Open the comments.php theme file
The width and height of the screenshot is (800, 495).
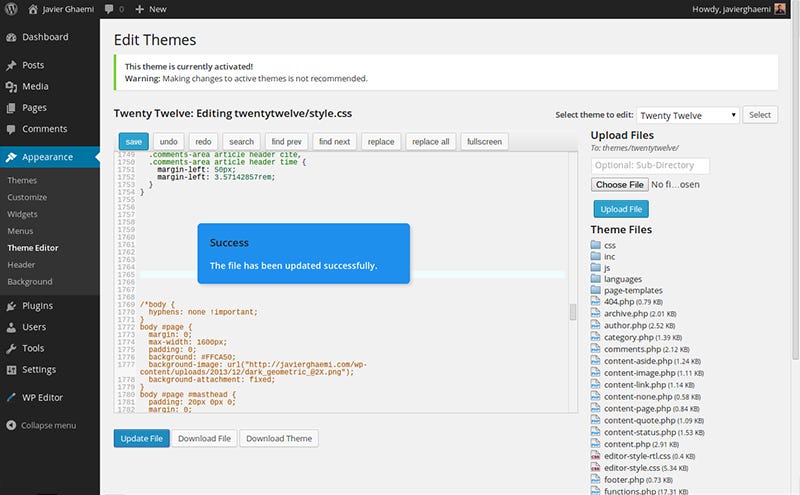(x=646, y=349)
